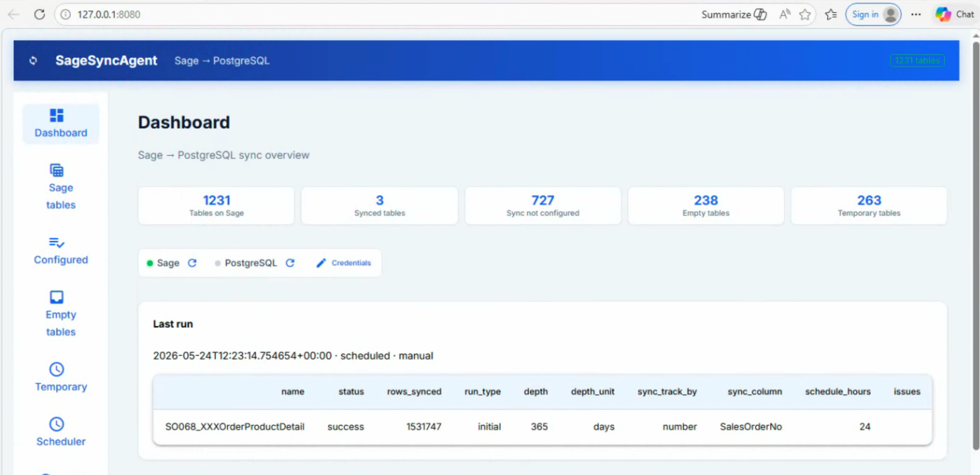The width and height of the screenshot is (980, 475).
Task: Open the Temporary tables sidebar item
Action: tap(61, 378)
